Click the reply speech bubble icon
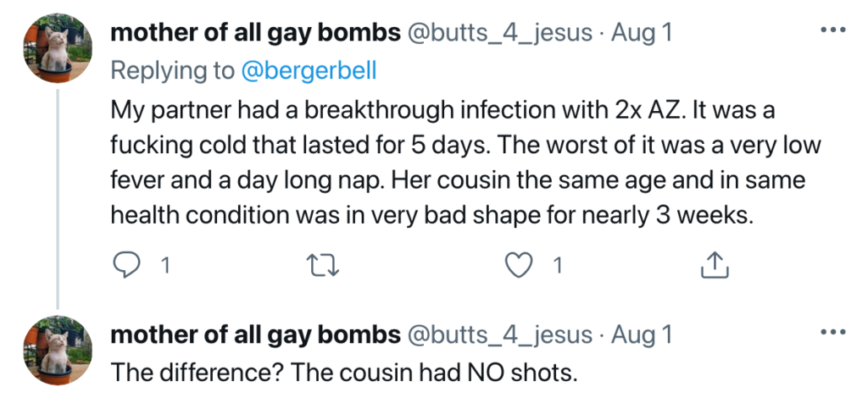The image size is (868, 403). [125, 266]
